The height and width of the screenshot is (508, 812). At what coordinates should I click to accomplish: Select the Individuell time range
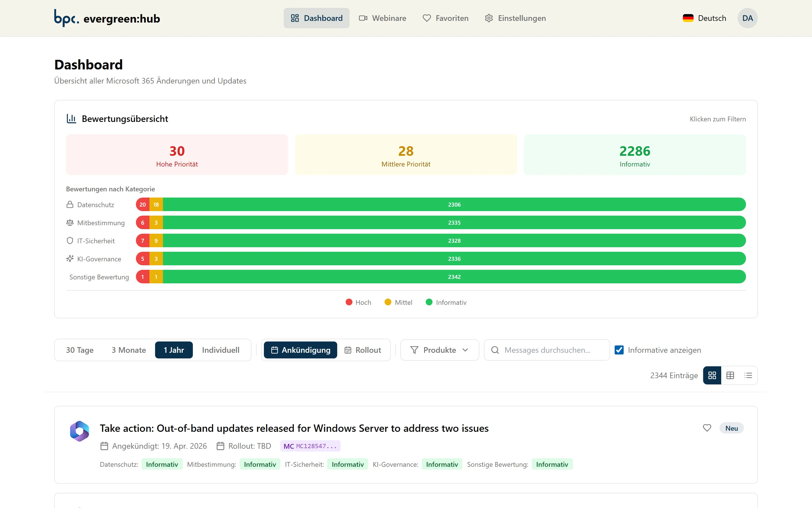tap(221, 350)
